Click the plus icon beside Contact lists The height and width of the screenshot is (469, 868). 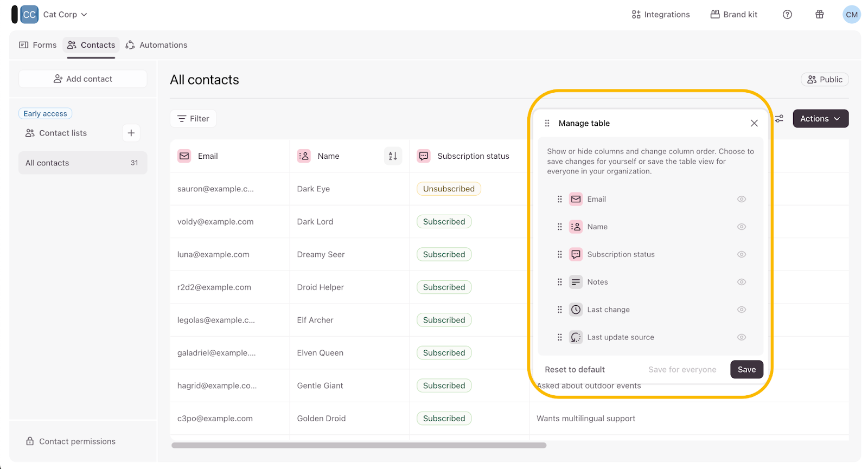131,133
